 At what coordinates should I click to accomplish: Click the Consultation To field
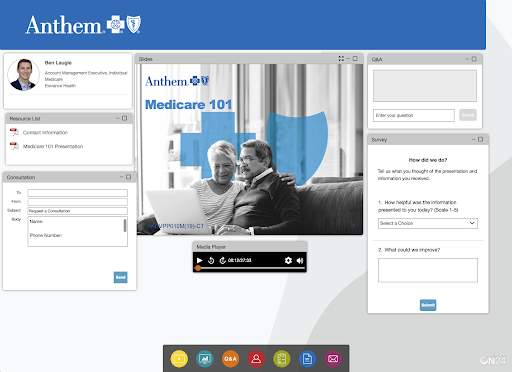pyautogui.click(x=77, y=193)
